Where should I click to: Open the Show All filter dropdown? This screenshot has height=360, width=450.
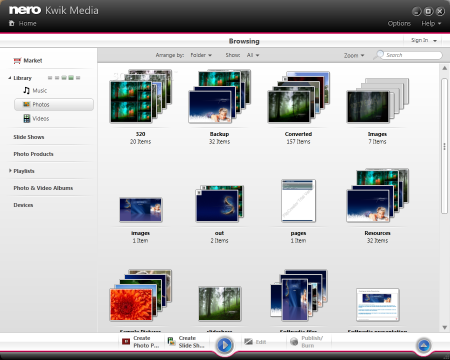[253, 55]
